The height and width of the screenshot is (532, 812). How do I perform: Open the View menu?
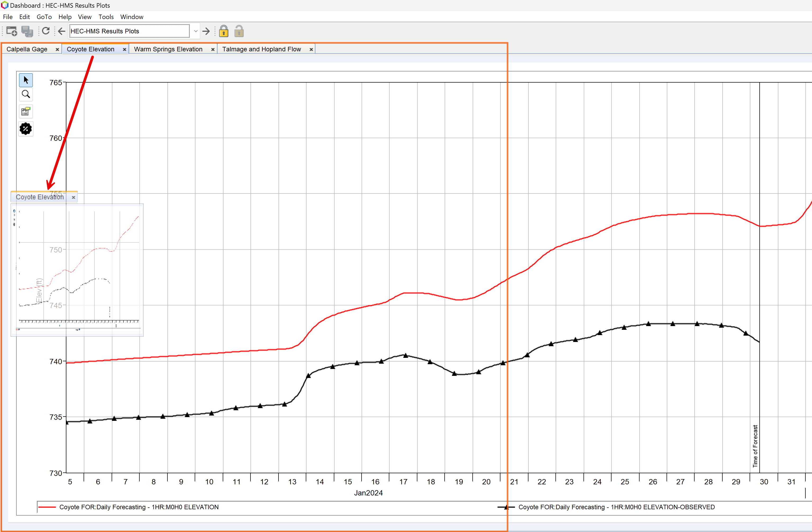pyautogui.click(x=85, y=17)
